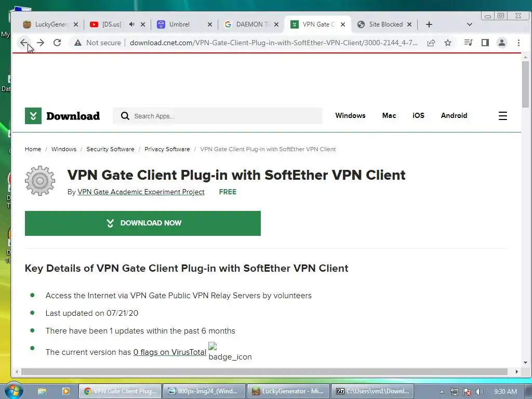Click the search magnifier icon
The image size is (532, 399).
pos(125,116)
